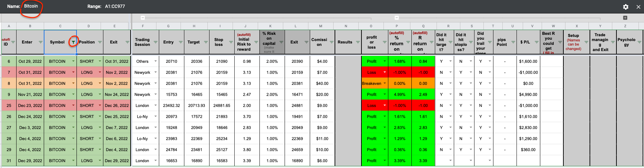The image size is (644, 168).
Task: Open filter view options gear
Action: [626, 7]
